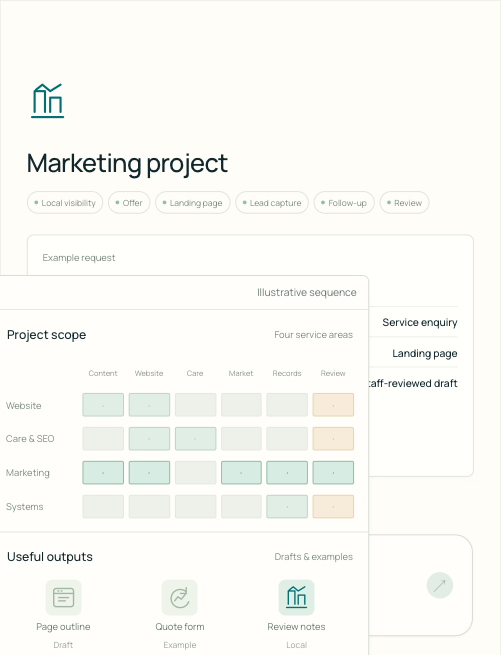Click the Systems row label
501x655 pixels.
[25, 507]
